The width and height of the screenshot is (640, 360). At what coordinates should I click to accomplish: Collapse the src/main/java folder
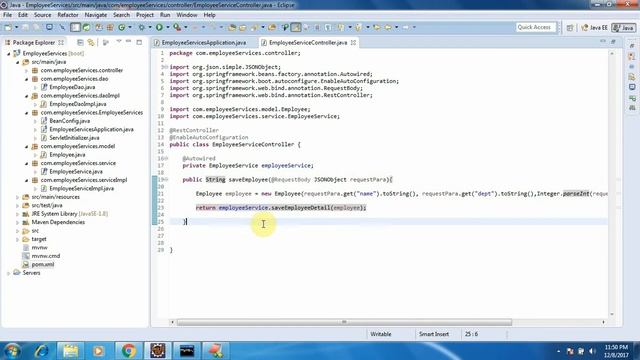point(18,62)
